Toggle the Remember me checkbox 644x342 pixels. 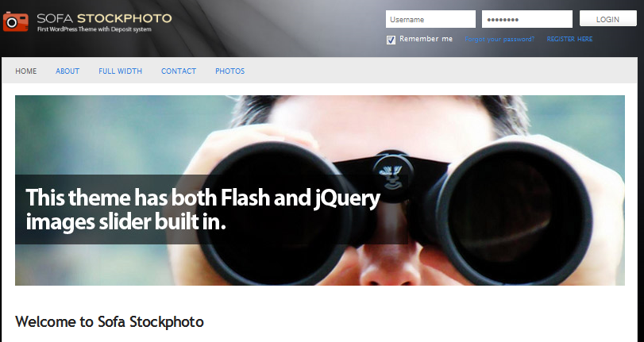(x=391, y=40)
